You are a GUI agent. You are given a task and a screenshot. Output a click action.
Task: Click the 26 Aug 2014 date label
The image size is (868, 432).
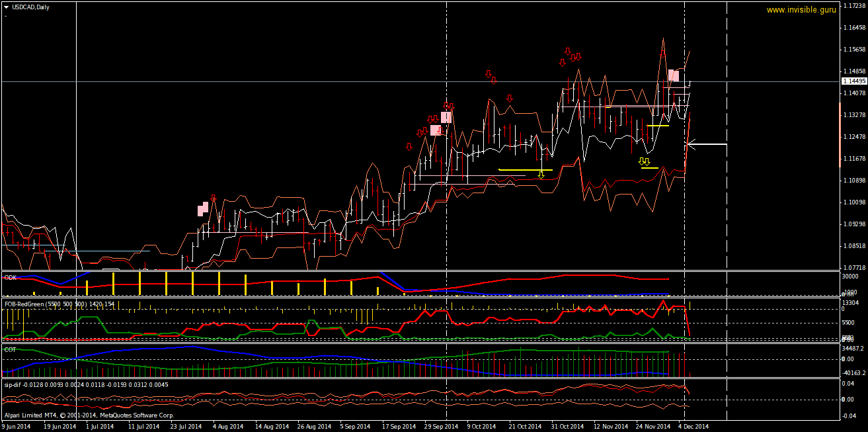[x=315, y=427]
